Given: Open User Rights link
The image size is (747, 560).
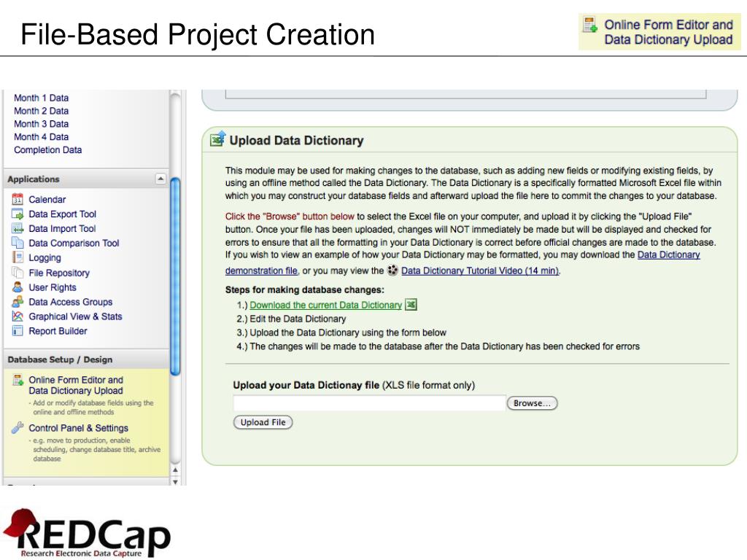Looking at the screenshot, I should click(53, 287).
